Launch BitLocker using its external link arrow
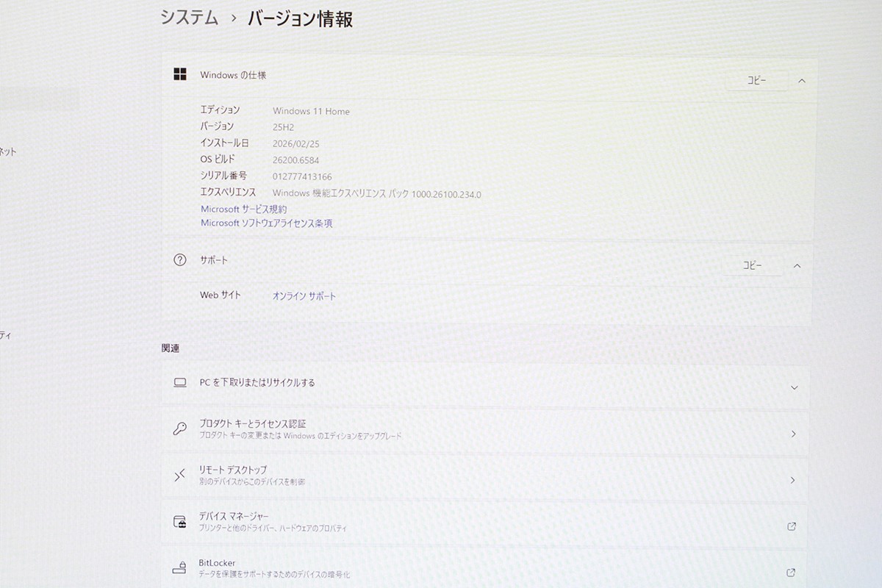This screenshot has height=588, width=882. (x=790, y=572)
